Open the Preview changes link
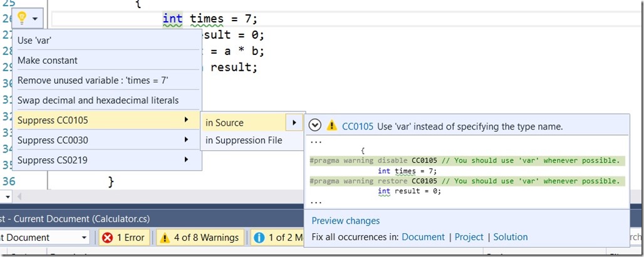The width and height of the screenshot is (644, 257). click(345, 221)
